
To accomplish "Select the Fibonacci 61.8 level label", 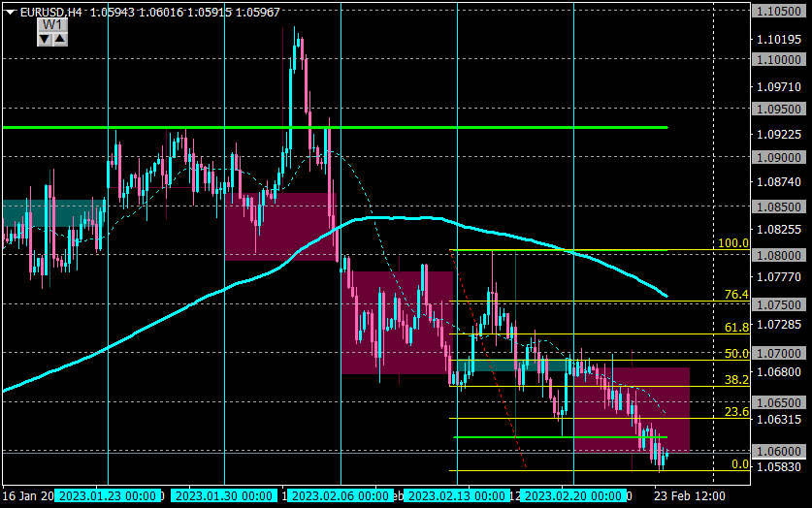I will click(736, 327).
